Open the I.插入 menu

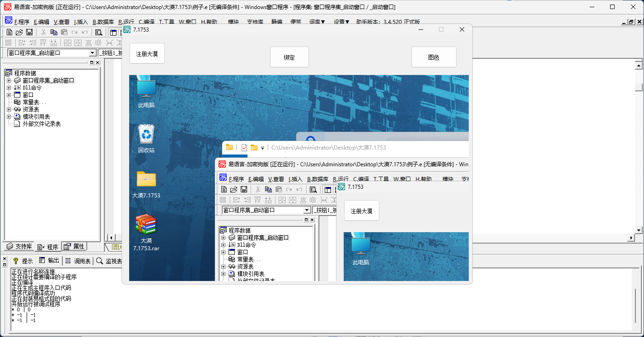[x=81, y=22]
